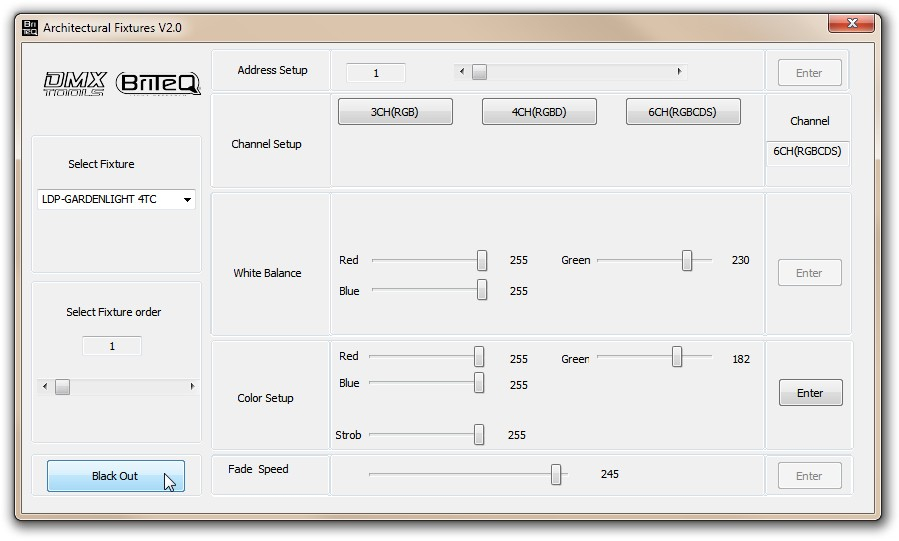
Task: Click left arrow of Fixture order scrollbar
Action: point(42,387)
